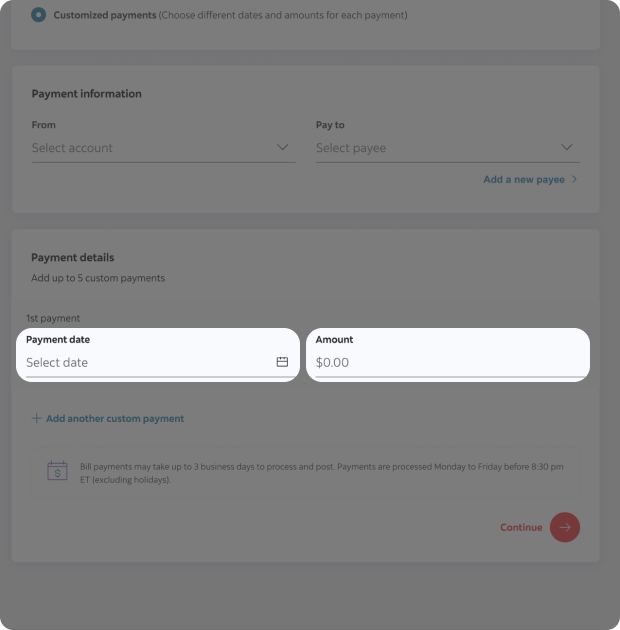This screenshot has width=620, height=630.
Task: Click the plus icon to add a payment
Action: [x=37, y=419]
